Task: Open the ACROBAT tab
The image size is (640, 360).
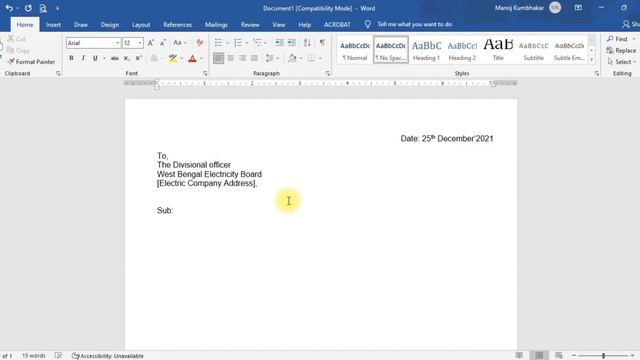Action: click(x=337, y=24)
